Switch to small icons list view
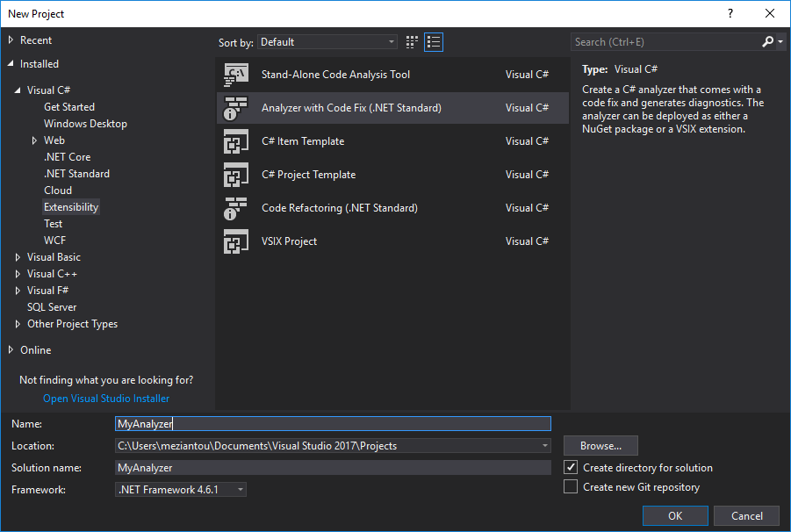The height and width of the screenshot is (532, 791). pos(434,42)
